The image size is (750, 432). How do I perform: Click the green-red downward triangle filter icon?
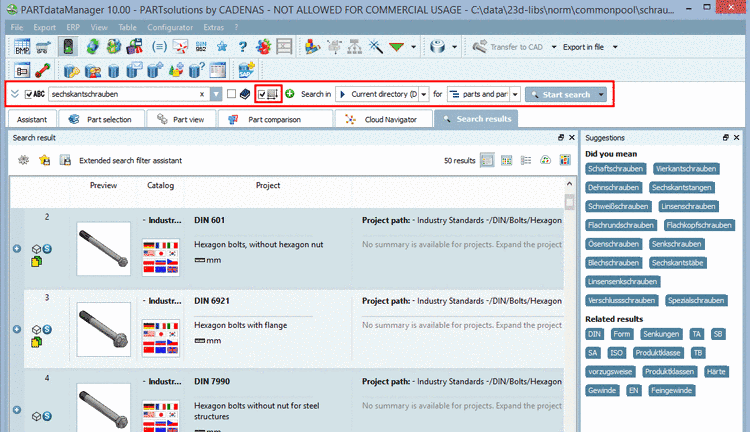point(397,47)
